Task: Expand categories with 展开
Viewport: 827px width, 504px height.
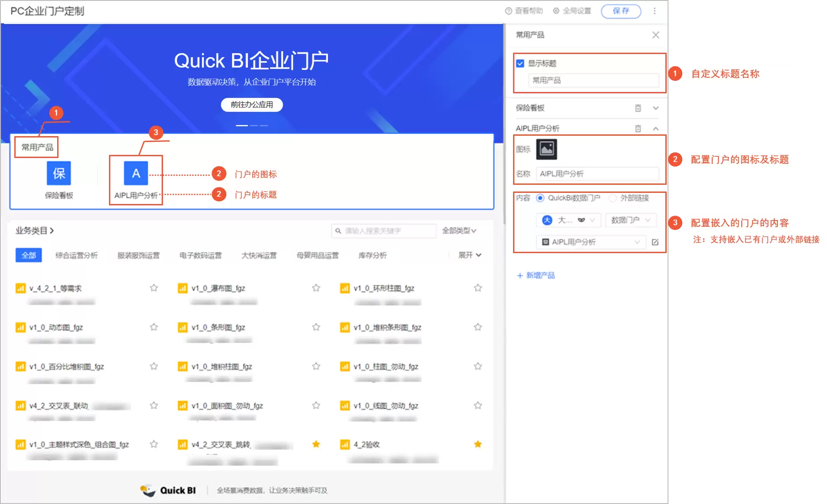Action: (470, 255)
